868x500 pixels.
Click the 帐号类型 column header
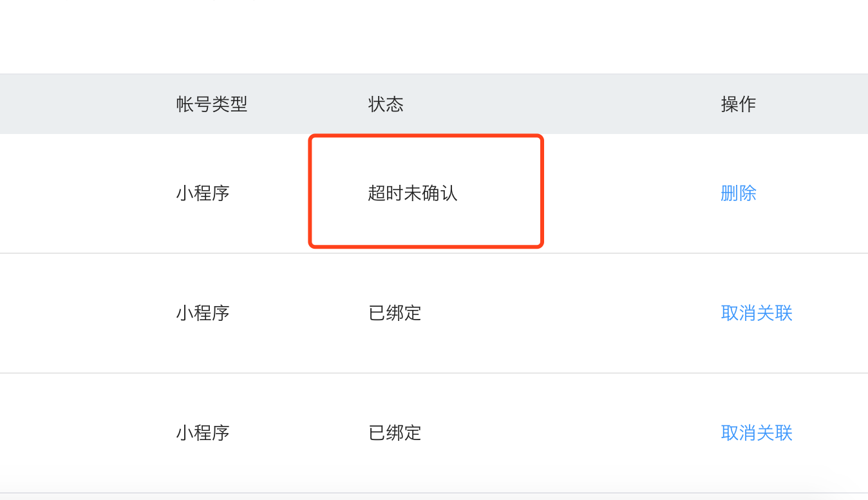(212, 104)
